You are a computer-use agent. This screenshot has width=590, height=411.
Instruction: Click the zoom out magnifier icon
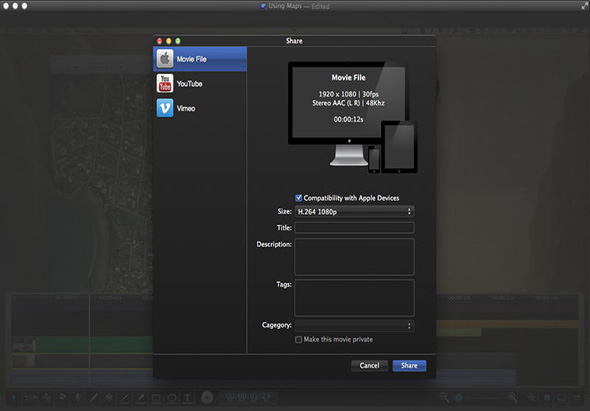tap(444, 397)
